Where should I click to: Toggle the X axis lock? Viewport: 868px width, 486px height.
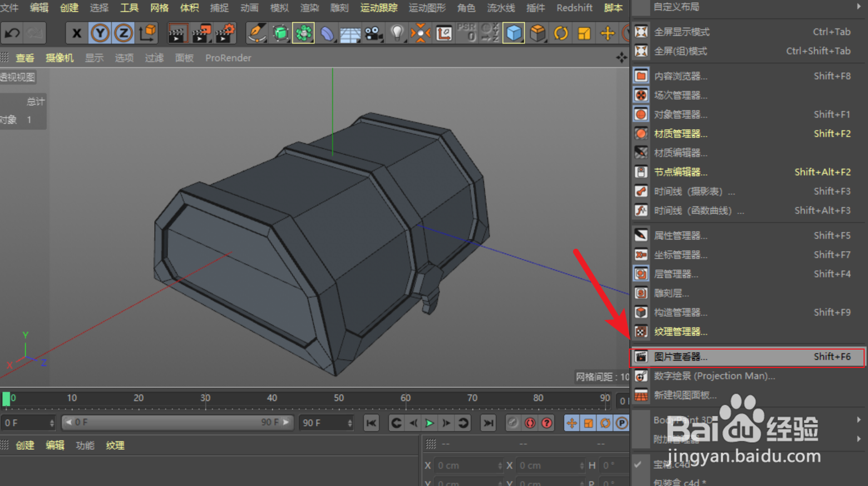pos(77,33)
